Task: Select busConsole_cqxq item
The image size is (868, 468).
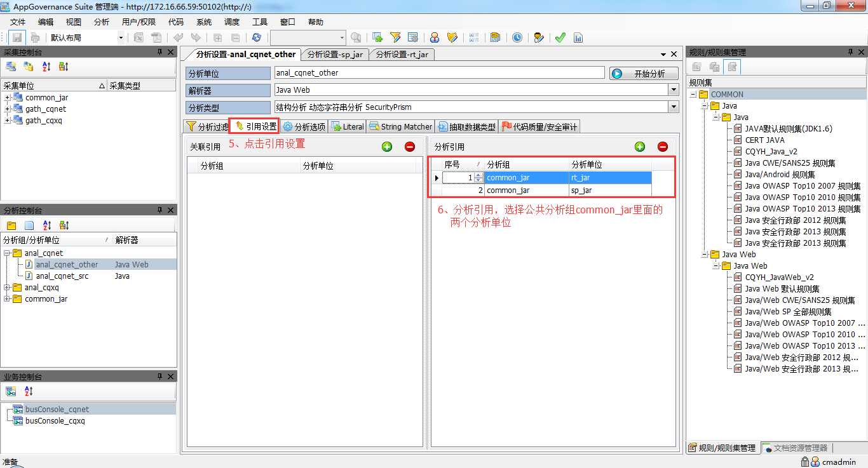Action: [55, 421]
